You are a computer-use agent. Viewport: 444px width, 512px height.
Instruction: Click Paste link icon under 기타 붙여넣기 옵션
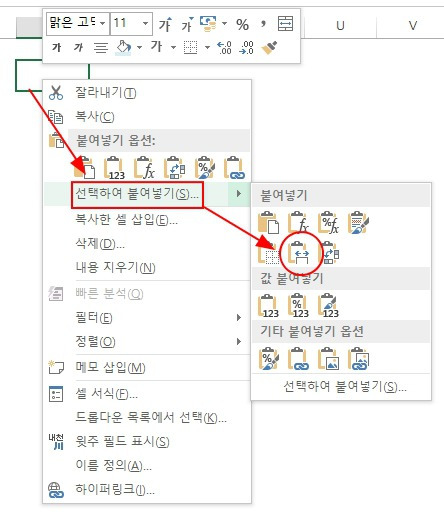pos(299,359)
